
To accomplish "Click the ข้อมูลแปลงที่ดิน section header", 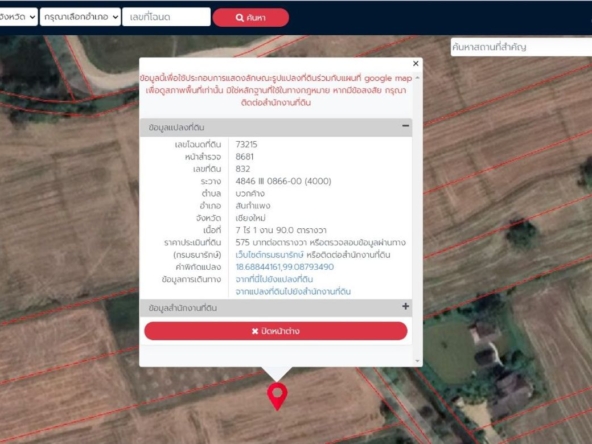I will (x=276, y=127).
